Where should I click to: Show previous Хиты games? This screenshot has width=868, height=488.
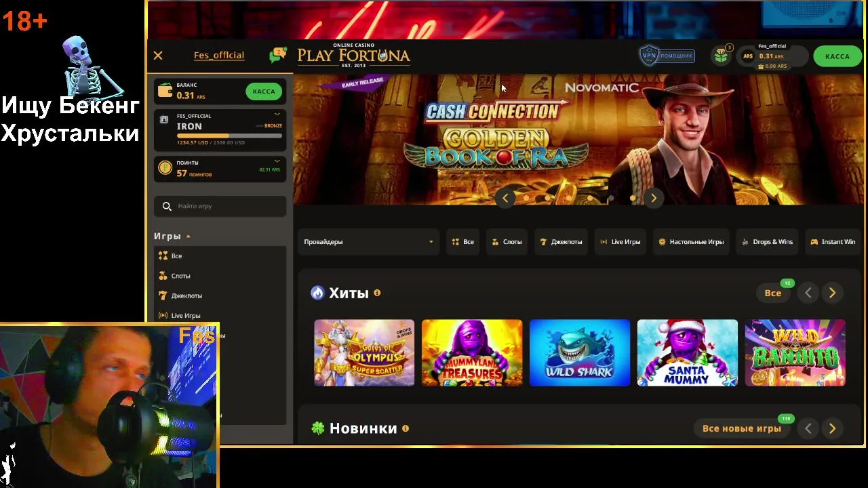tap(808, 293)
